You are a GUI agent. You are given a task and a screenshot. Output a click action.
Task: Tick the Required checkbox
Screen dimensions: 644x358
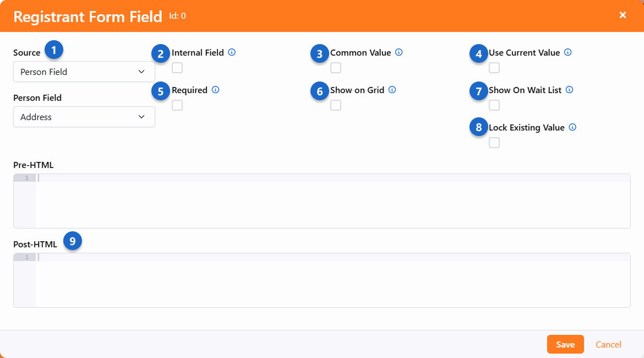[x=177, y=105]
